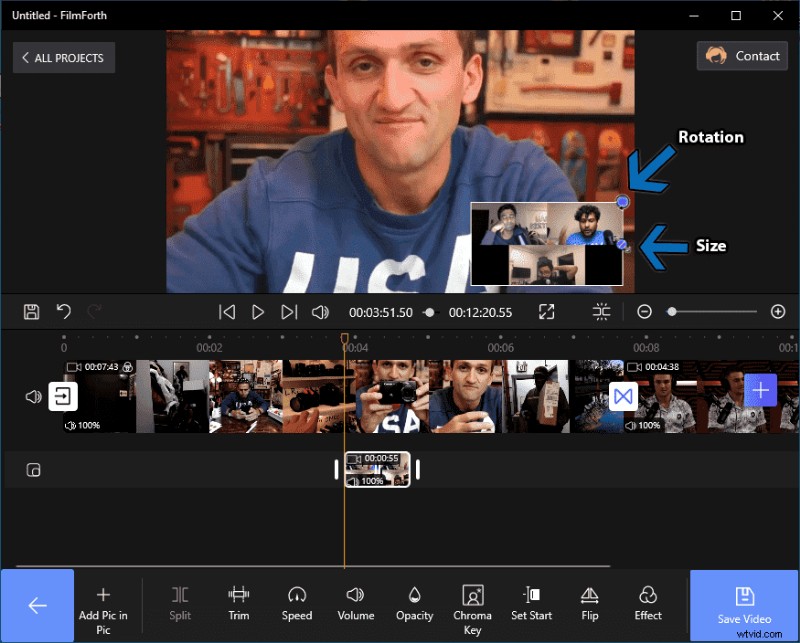Open the Effect panel
This screenshot has width=800, height=643.
pos(647,602)
